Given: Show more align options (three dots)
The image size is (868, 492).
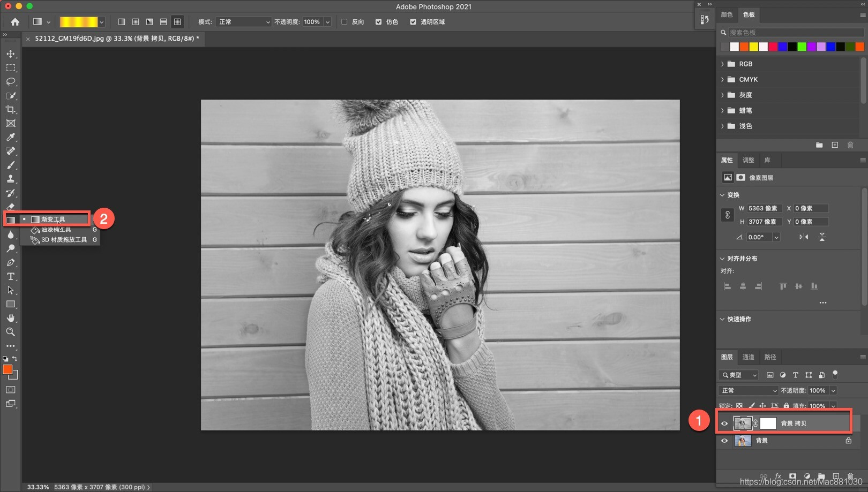Looking at the screenshot, I should (823, 302).
